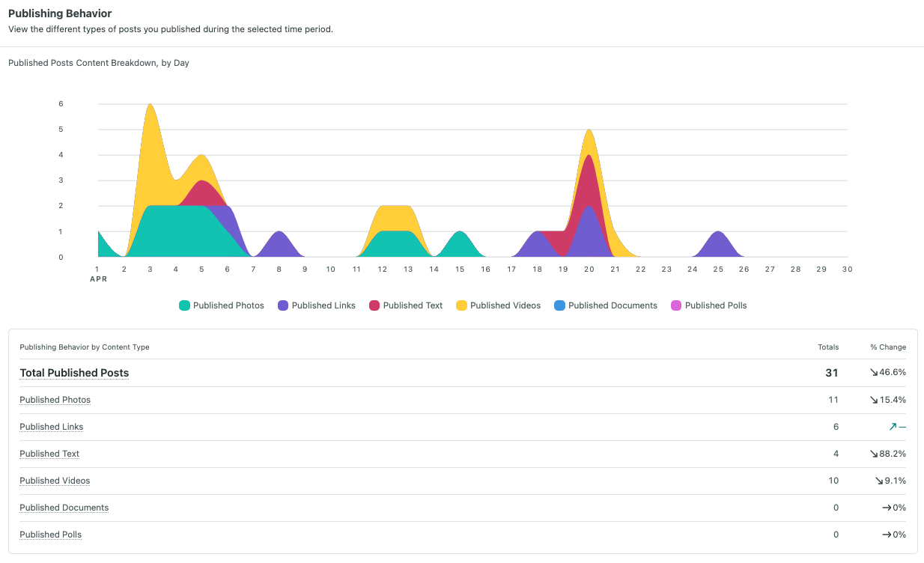Toggle the Published Videos legend label

(x=505, y=305)
